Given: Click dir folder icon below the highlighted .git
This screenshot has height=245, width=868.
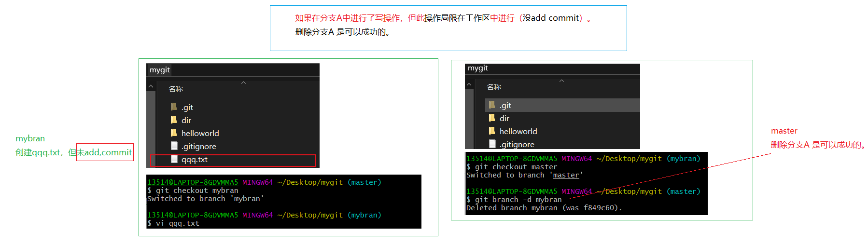Looking at the screenshot, I should [x=492, y=118].
